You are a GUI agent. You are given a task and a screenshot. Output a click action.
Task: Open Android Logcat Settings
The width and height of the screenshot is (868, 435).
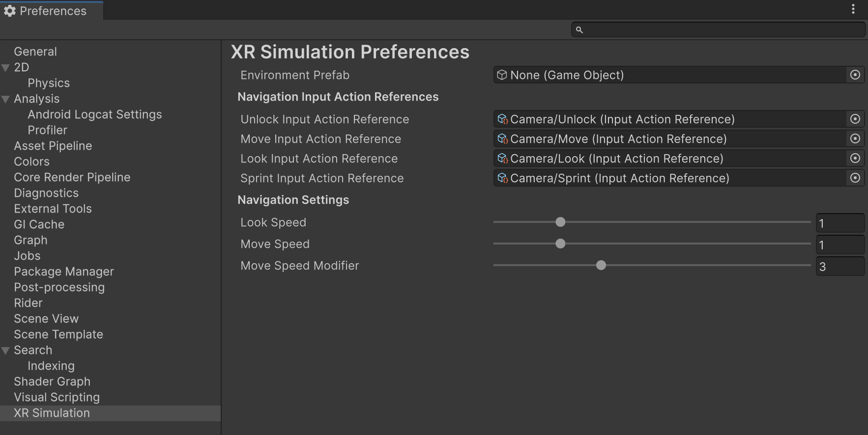94,114
